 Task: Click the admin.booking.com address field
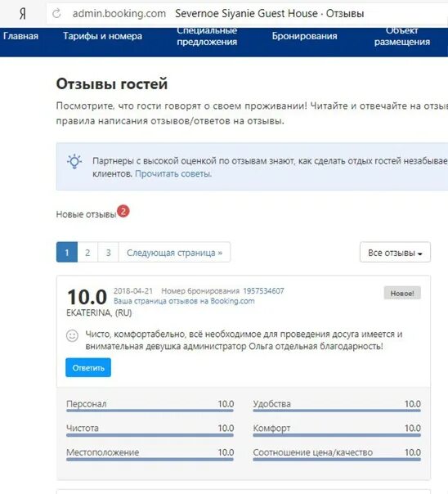pos(119,14)
